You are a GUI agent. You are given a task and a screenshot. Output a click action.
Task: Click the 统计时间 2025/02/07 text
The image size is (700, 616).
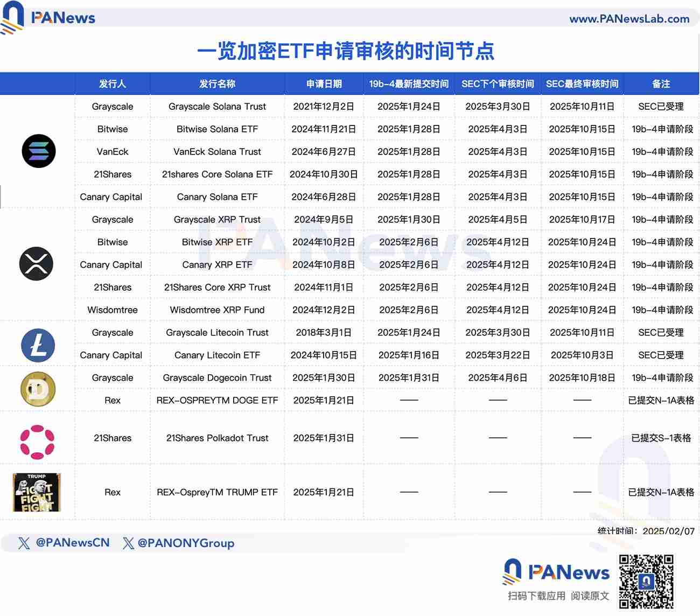click(x=645, y=530)
